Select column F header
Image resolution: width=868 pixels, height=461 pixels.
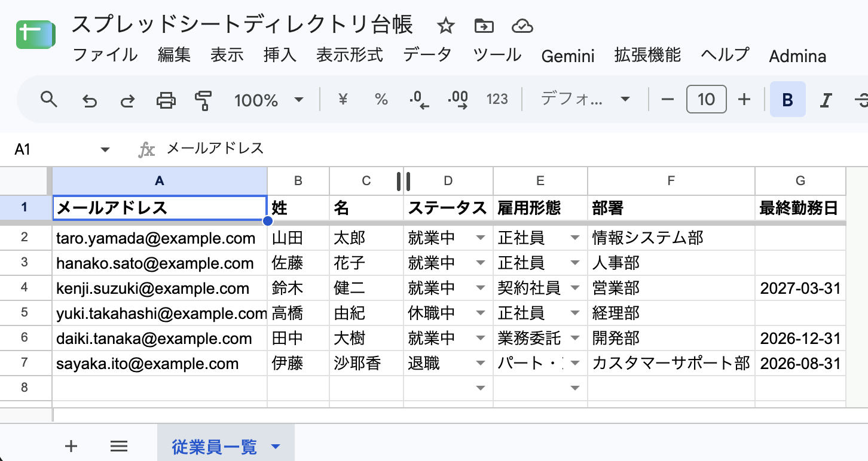[x=671, y=181]
